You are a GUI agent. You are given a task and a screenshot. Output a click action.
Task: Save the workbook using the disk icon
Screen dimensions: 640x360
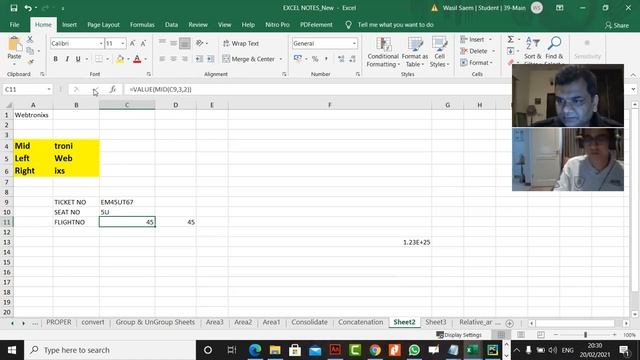click(13, 8)
